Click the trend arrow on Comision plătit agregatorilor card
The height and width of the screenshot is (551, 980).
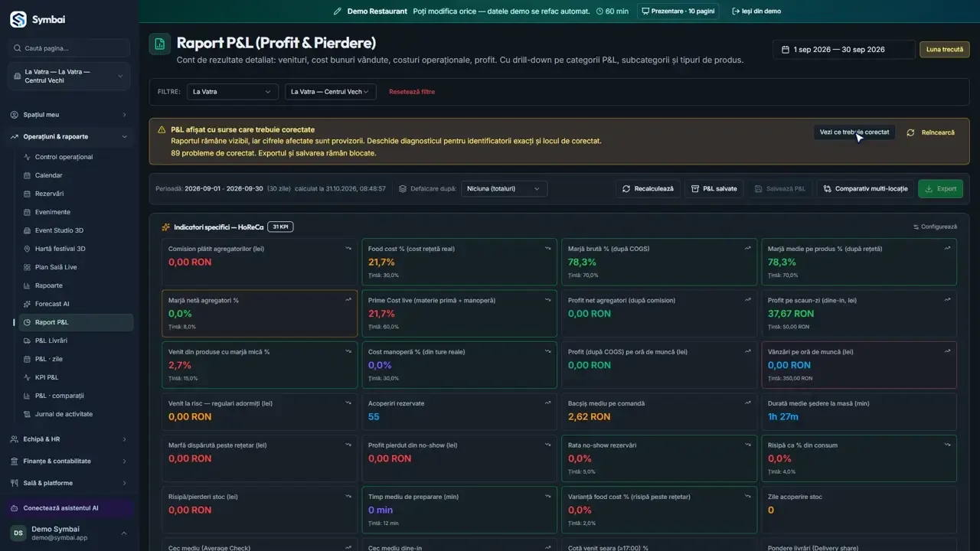pos(348,248)
